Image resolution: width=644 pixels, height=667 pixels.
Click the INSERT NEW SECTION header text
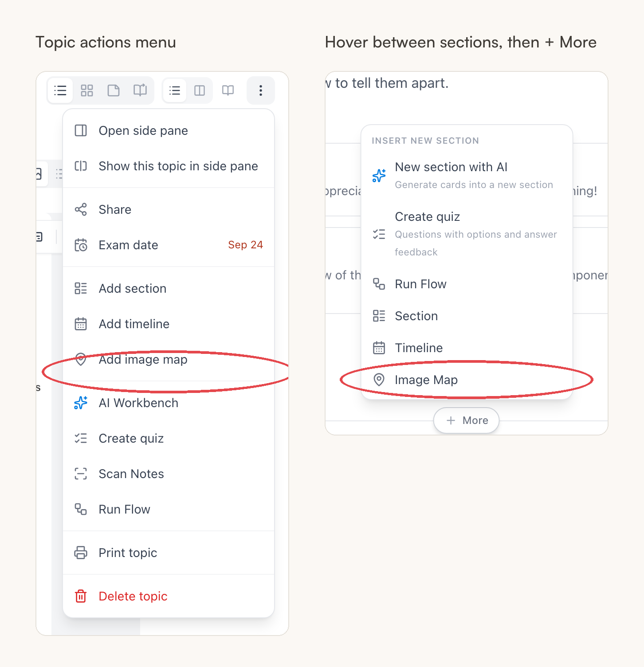425,141
